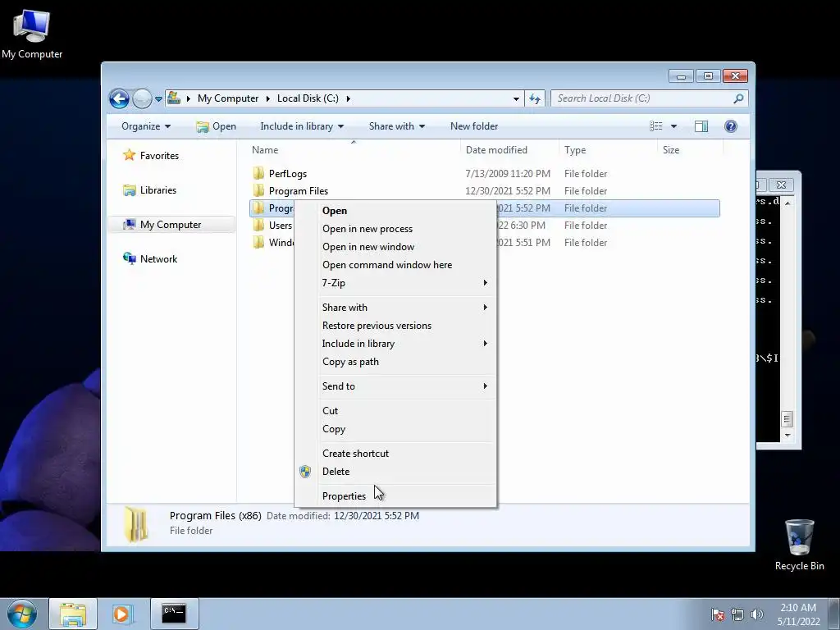Screen dimensions: 840x630
Task: Expand the arrow after Local Disk (C:) breadcrumb
Action: point(348,98)
